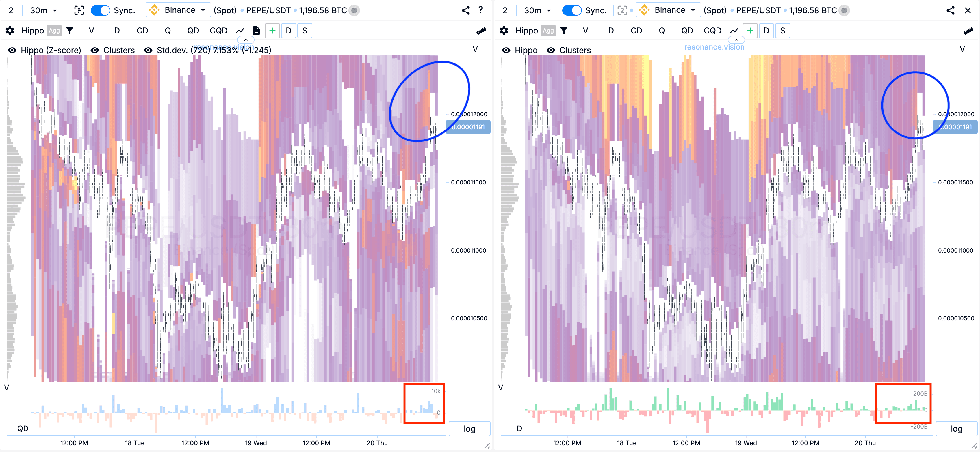
Task: Click the D sub-indicator label in right panel
Action: point(519,428)
